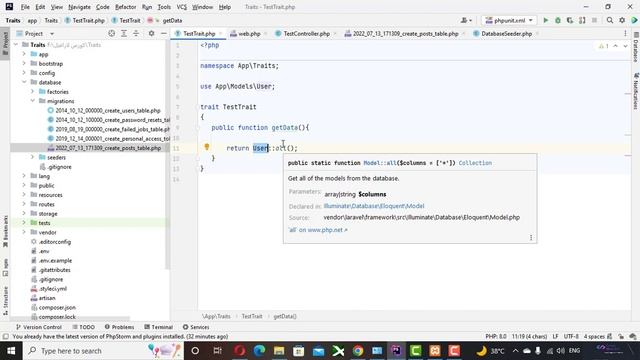Expand the app folder
Image resolution: width=640 pixels, height=360 pixels.
click(x=24, y=54)
